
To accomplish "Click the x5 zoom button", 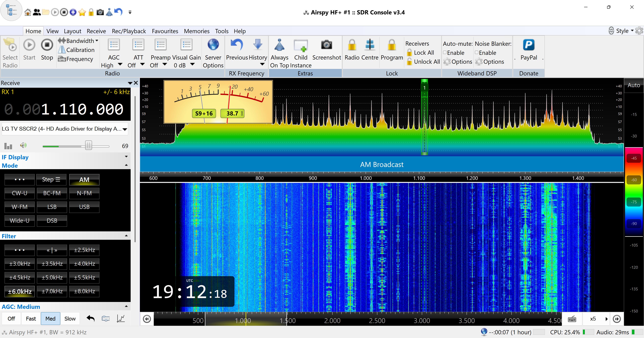I will 593,319.
